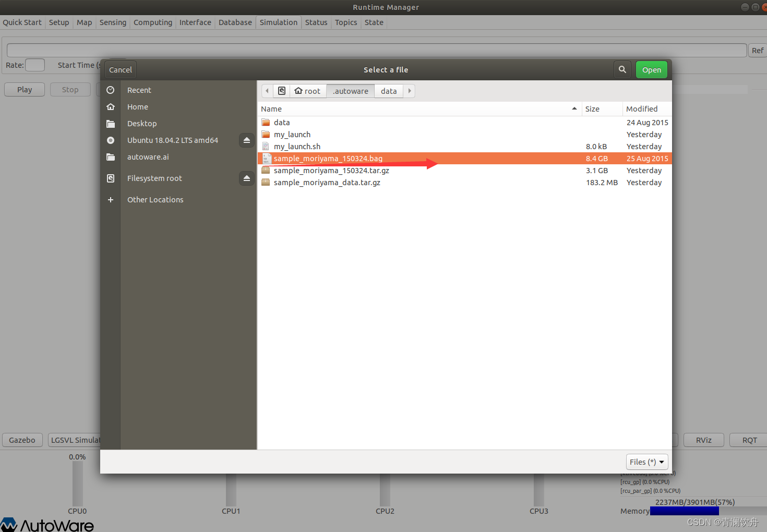Select Other Locations in sidebar
Image resolution: width=767 pixels, height=532 pixels.
[x=155, y=200]
